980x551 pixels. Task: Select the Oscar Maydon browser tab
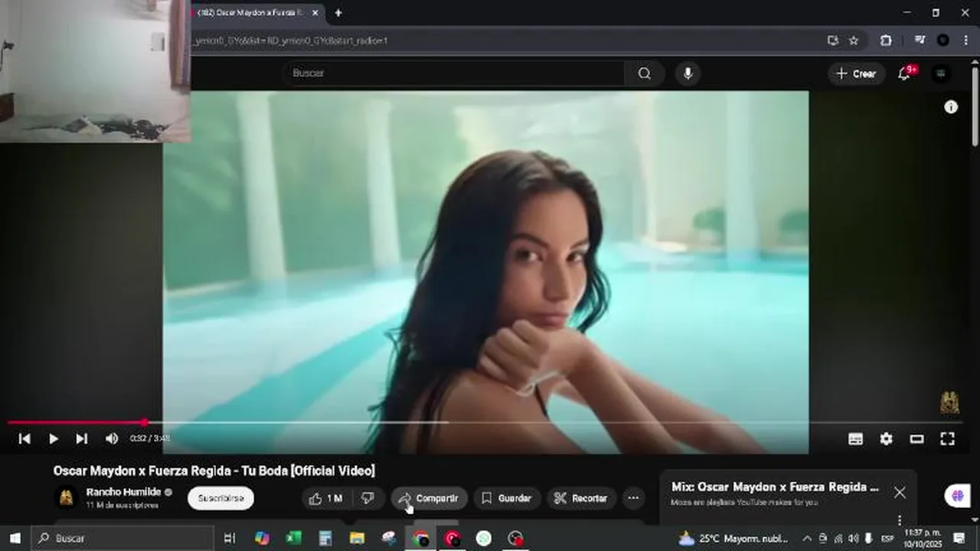pos(250,12)
